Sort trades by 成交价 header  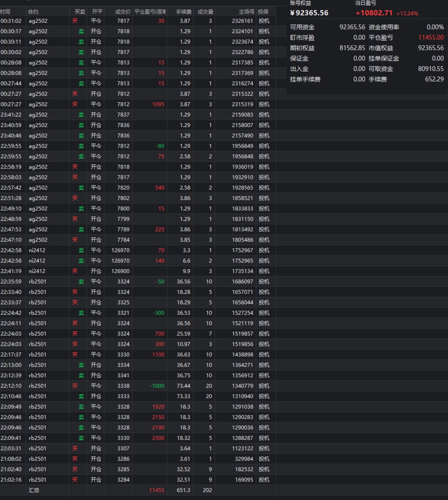123,12
